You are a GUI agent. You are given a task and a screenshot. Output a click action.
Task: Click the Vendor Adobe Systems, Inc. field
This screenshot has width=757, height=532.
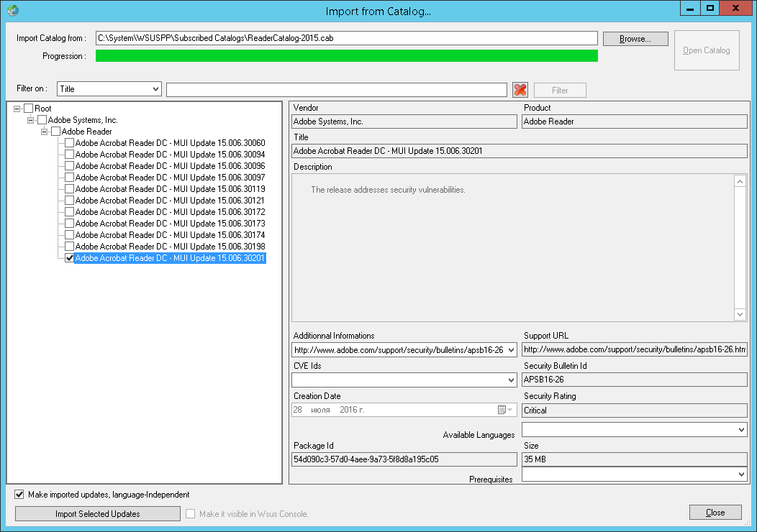(404, 121)
